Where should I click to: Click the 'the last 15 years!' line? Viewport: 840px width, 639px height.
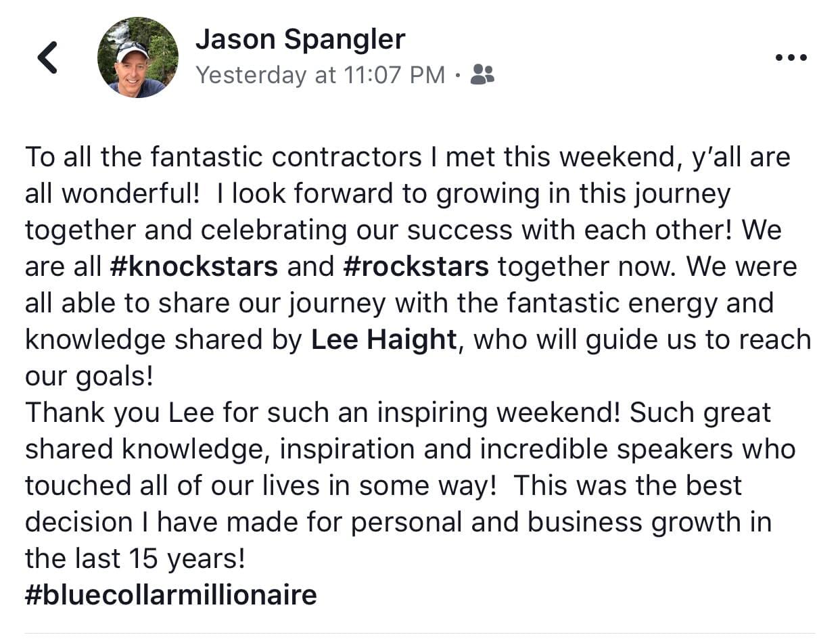pos(135,559)
